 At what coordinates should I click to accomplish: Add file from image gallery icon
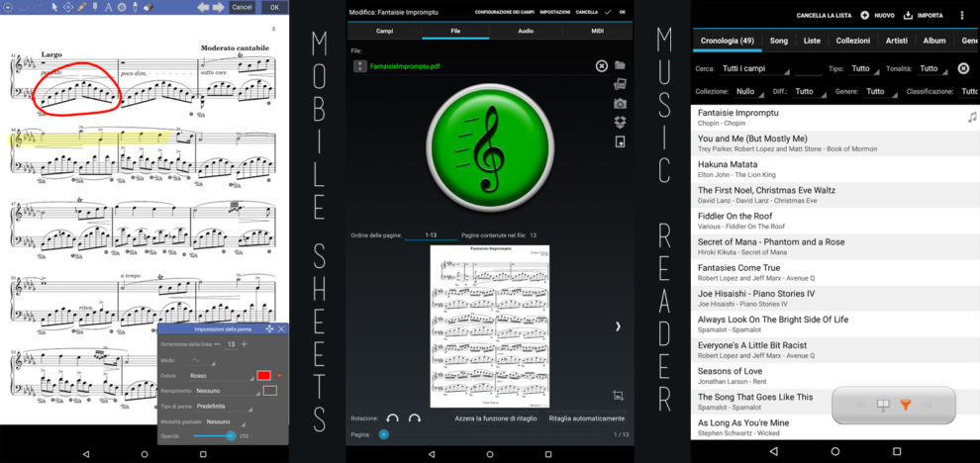620,84
